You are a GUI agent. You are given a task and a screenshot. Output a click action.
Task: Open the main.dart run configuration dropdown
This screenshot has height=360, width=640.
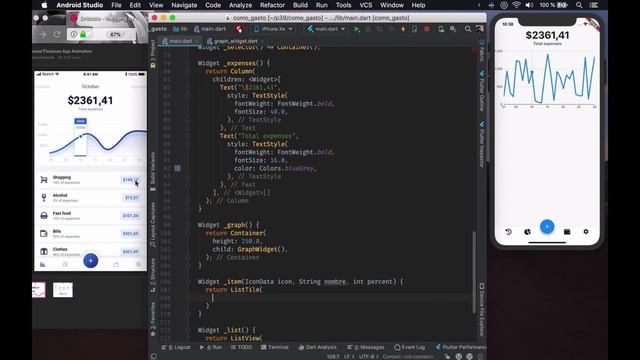326,29
